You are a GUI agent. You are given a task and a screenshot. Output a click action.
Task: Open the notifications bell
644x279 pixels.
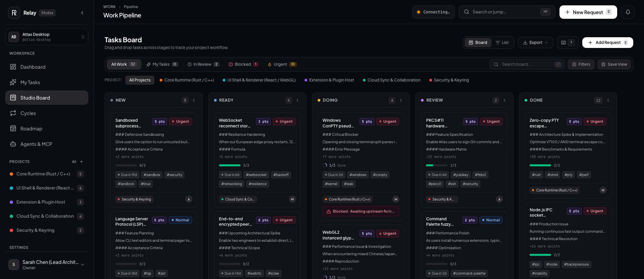628,12
